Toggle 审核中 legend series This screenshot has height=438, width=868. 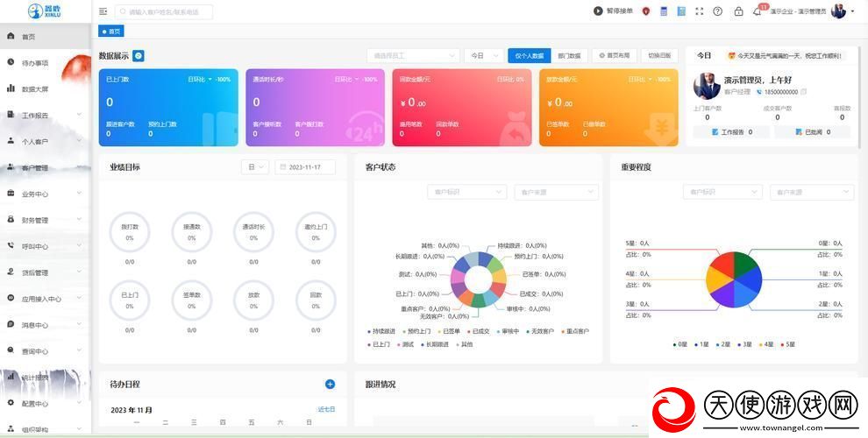(508, 331)
